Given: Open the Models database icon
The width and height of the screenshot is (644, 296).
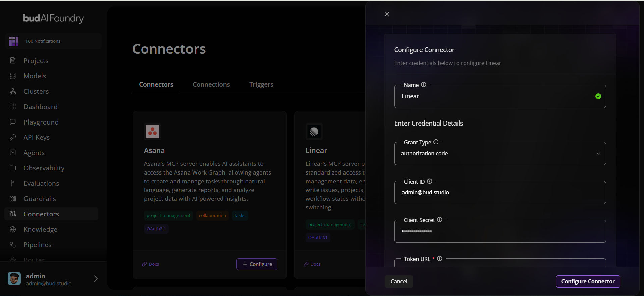Looking at the screenshot, I should click(13, 76).
